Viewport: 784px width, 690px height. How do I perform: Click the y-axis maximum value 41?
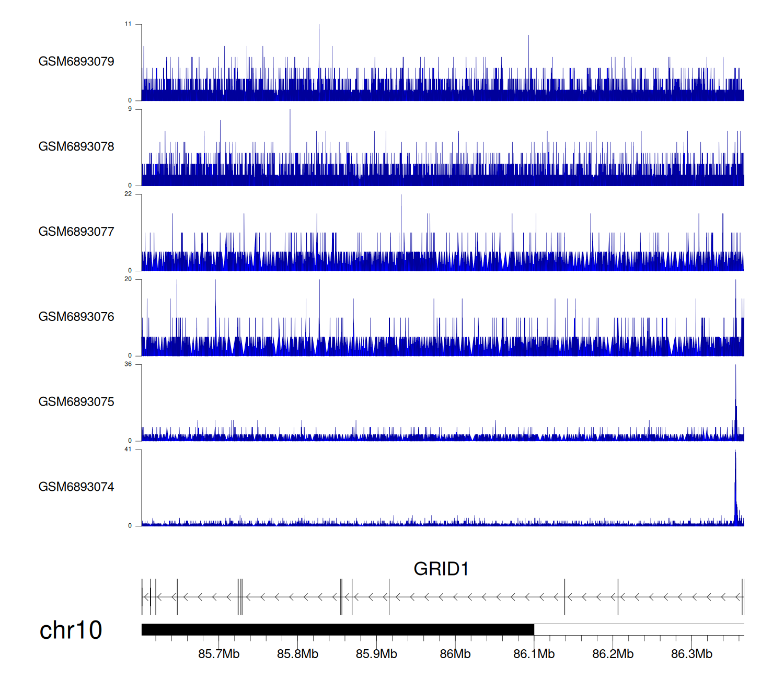[x=128, y=450]
